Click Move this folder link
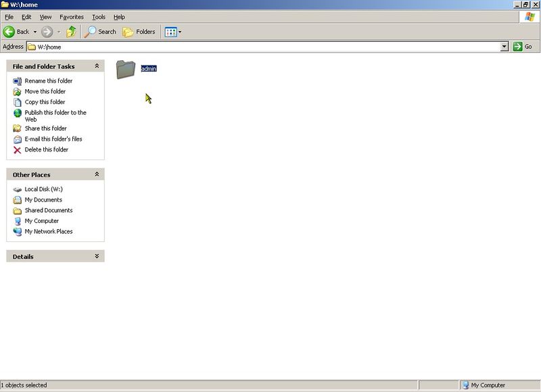Screen dimensions: 541x392 (45, 91)
